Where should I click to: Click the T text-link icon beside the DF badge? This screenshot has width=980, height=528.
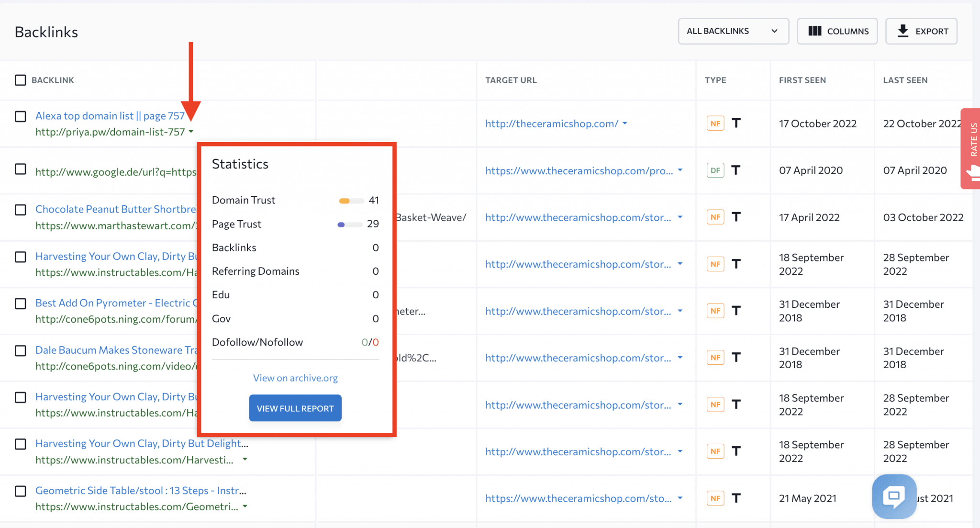click(x=736, y=170)
